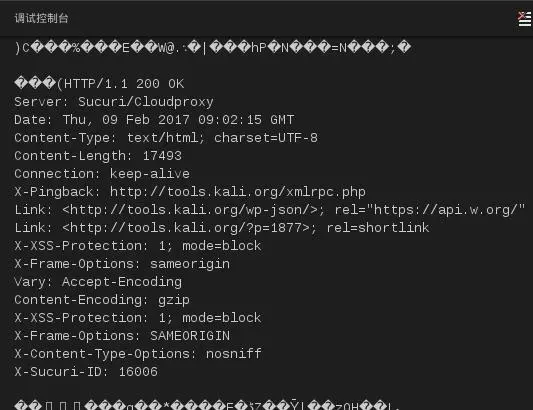Viewport: 533px width, 410px height.
Task: Click the Vary: Accept-Encoding line
Action: pyautogui.click(x=98, y=282)
